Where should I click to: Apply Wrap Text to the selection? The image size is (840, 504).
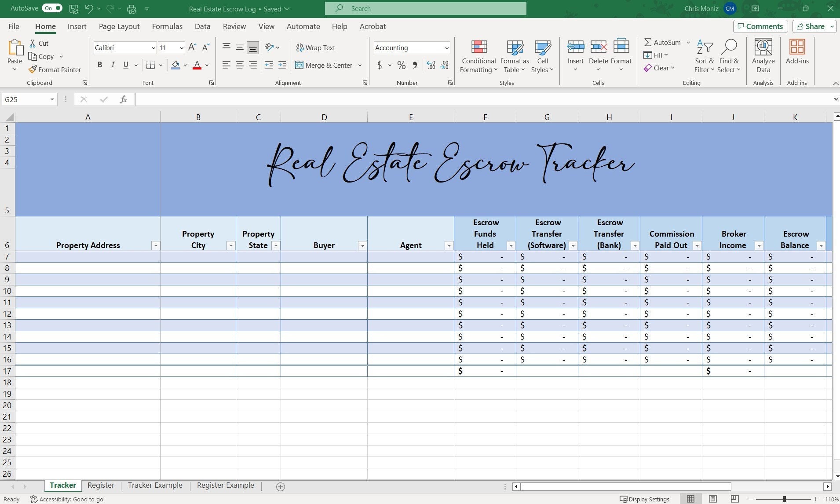click(x=316, y=47)
